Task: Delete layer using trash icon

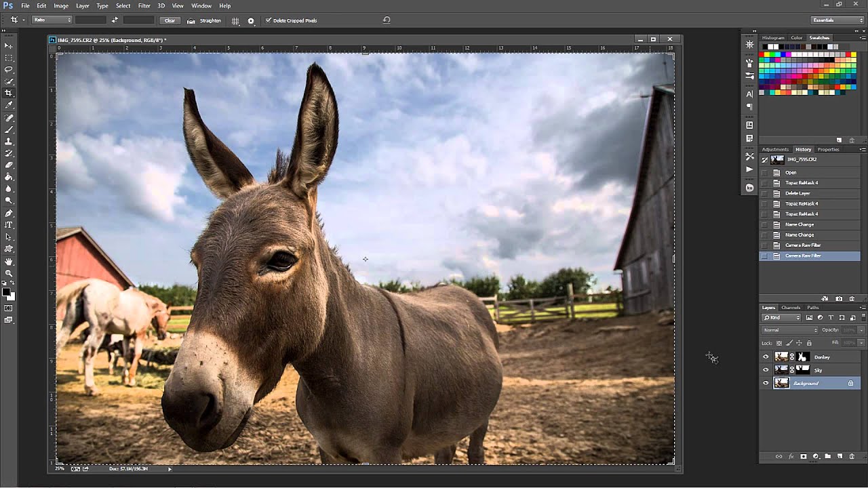Action: point(852,457)
